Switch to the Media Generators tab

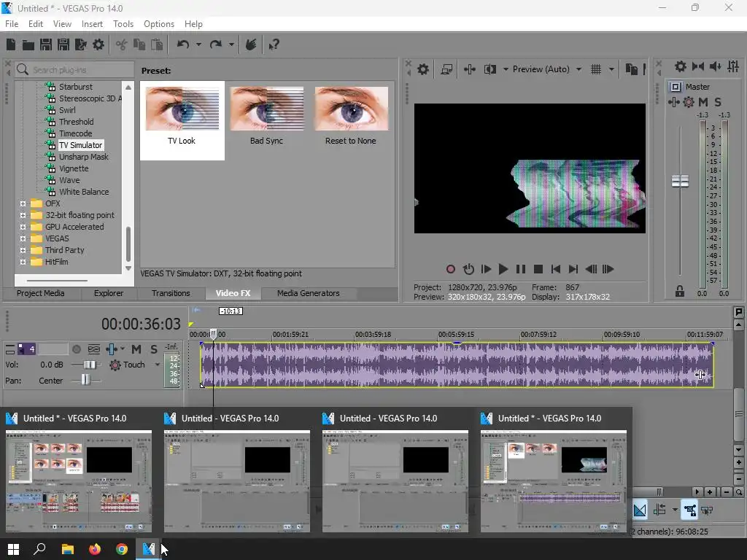pos(309,293)
